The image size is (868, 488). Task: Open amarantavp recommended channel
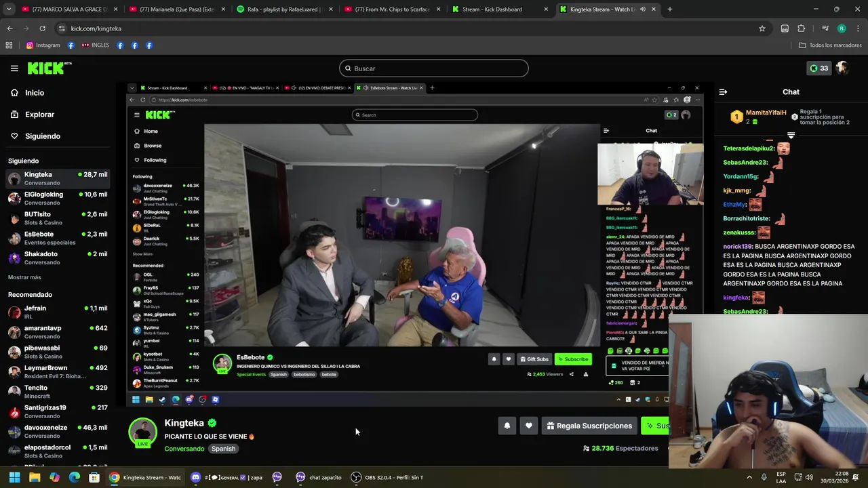[58, 332]
